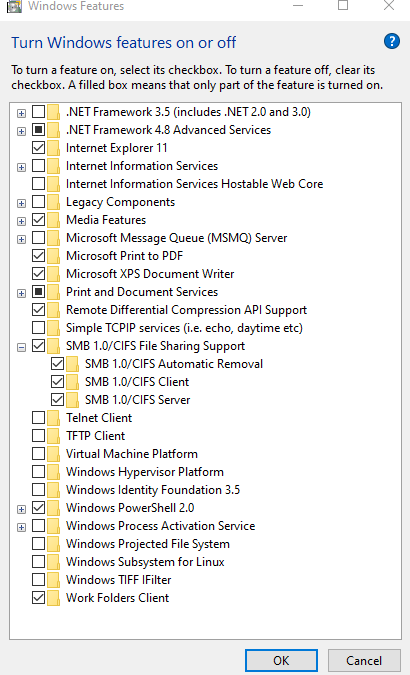Click the Telnet Client folder icon
This screenshot has height=675, width=410.
tap(53, 418)
